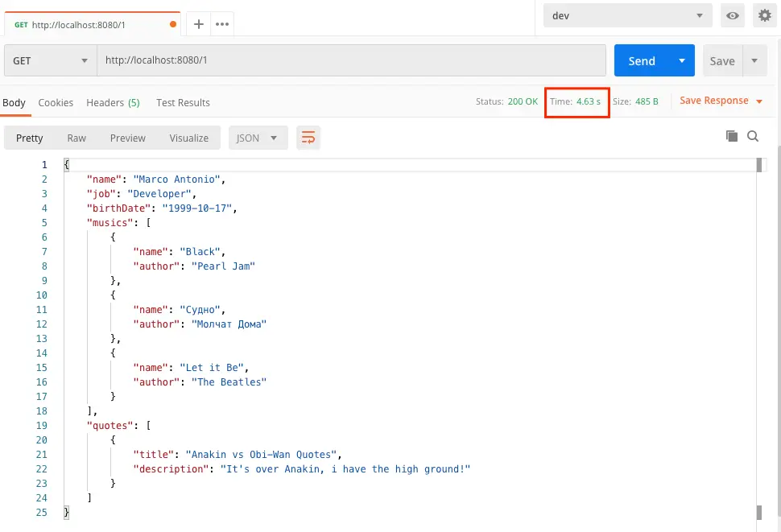781x532 pixels.
Task: Open the Headers (5) tab
Action: click(113, 102)
